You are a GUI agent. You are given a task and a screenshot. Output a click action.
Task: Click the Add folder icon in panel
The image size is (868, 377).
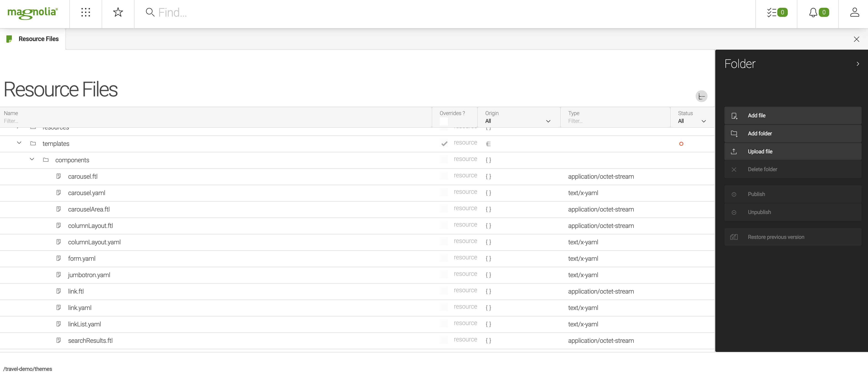click(x=734, y=133)
